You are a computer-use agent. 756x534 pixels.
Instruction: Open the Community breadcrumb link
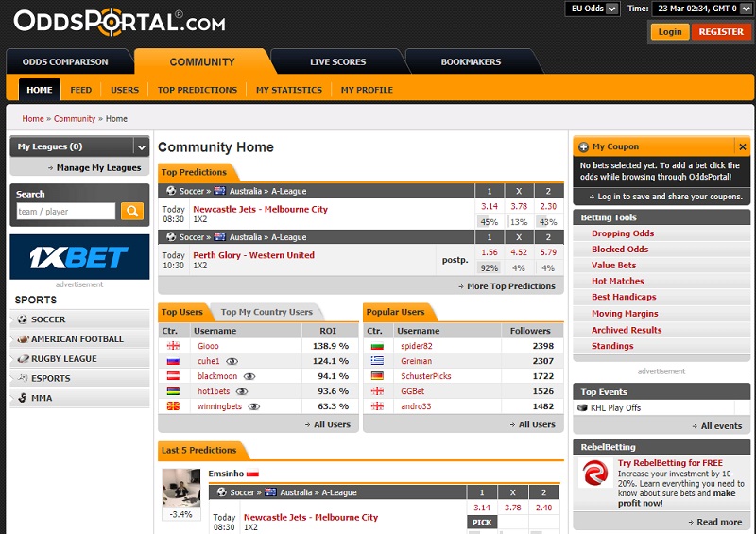[75, 119]
